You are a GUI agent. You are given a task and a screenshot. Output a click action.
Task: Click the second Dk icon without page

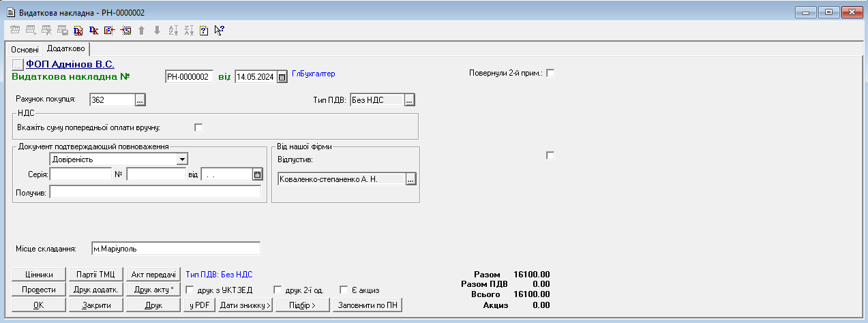[x=93, y=31]
